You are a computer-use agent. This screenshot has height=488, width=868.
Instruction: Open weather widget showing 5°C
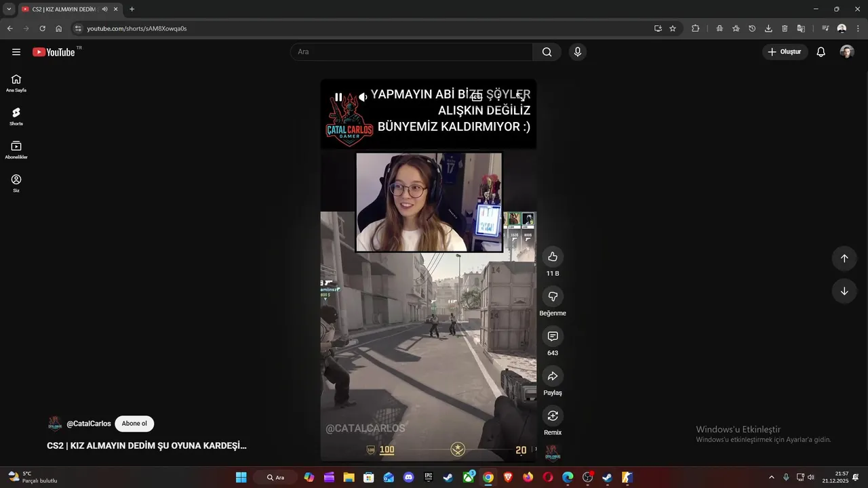33,477
